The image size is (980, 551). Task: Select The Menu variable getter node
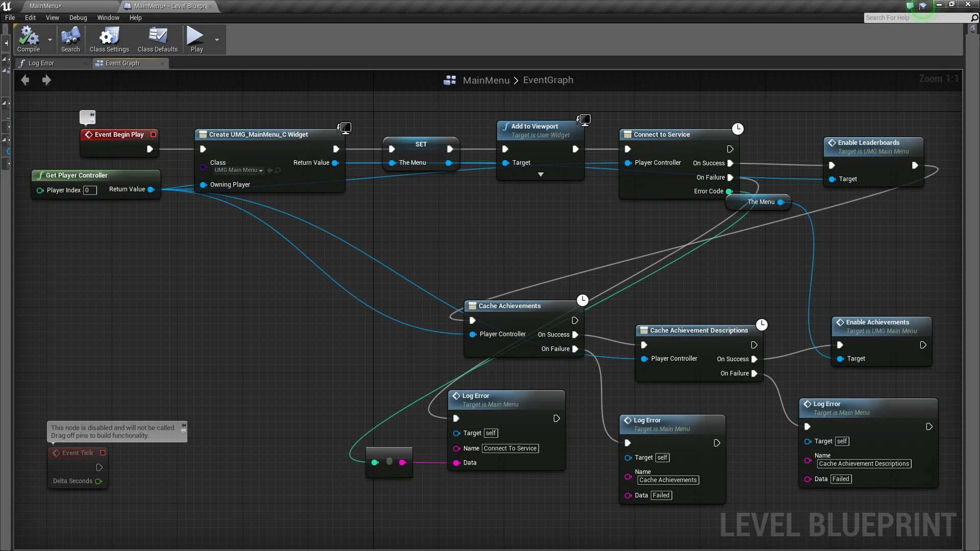click(758, 202)
